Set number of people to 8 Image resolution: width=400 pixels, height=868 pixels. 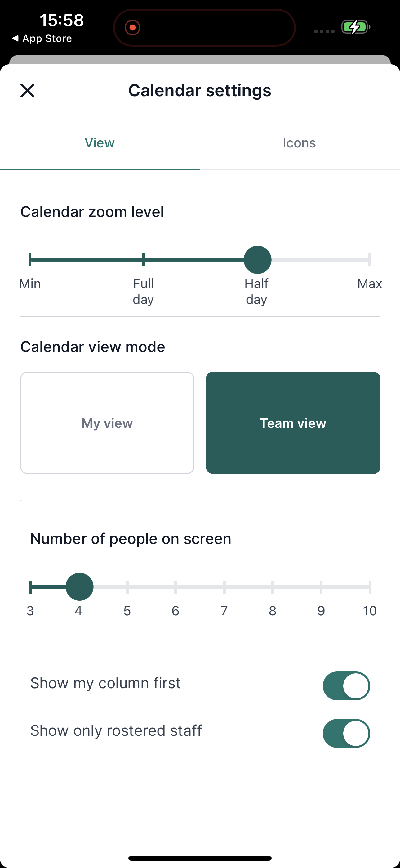[273, 587]
